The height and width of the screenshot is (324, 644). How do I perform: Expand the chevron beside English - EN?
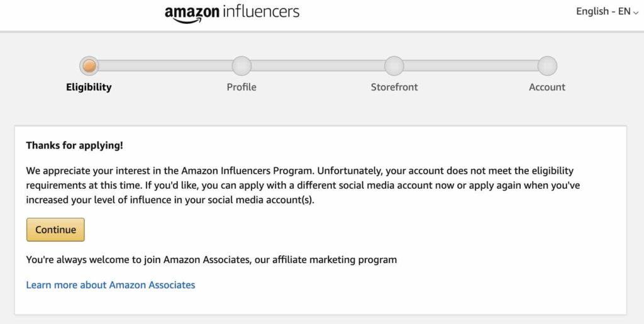click(x=636, y=13)
